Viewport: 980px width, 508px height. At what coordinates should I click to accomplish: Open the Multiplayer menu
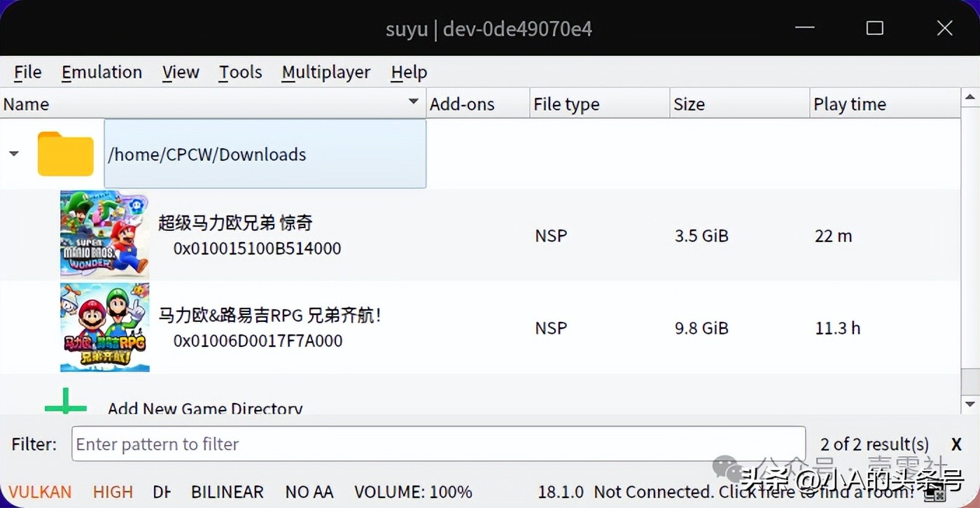point(326,72)
